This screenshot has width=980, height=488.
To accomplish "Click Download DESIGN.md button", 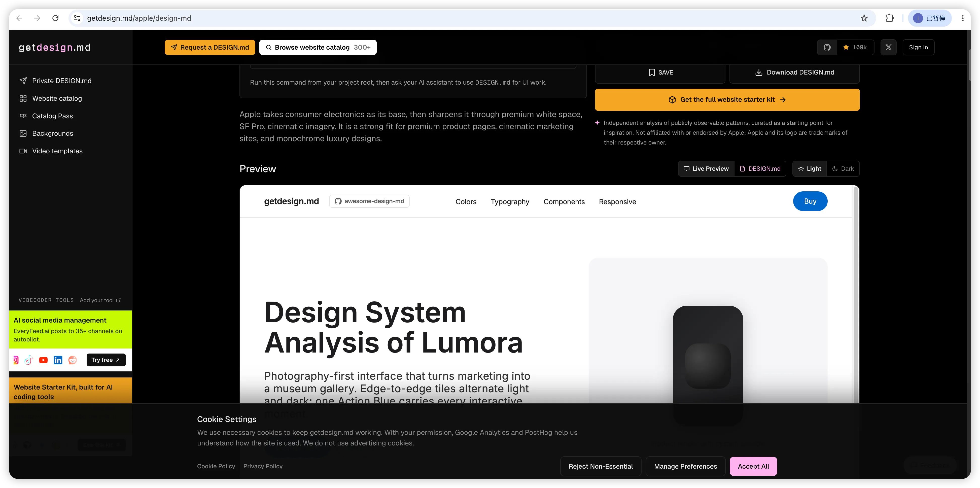I will [x=794, y=73].
